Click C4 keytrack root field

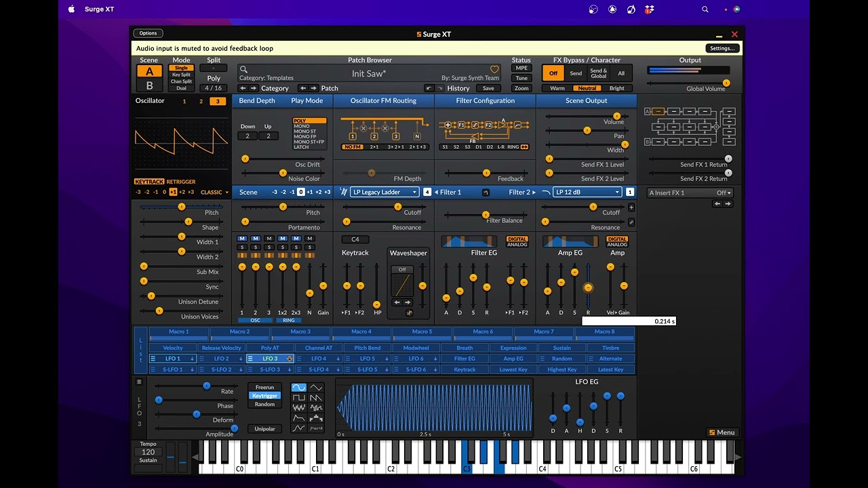click(355, 239)
